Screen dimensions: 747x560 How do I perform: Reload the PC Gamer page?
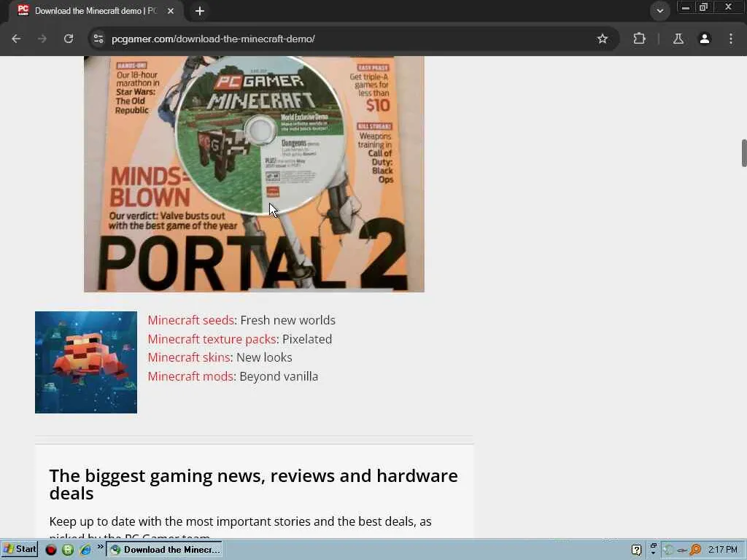(69, 39)
